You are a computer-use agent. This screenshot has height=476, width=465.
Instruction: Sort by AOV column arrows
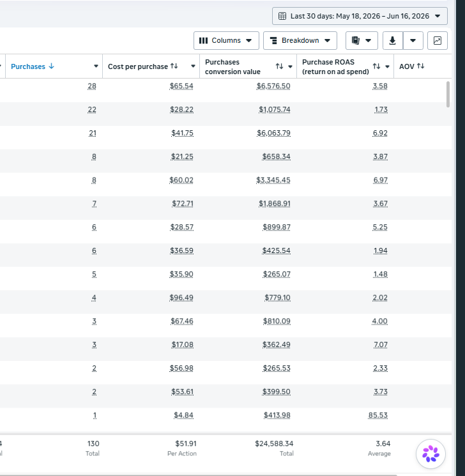pos(420,66)
